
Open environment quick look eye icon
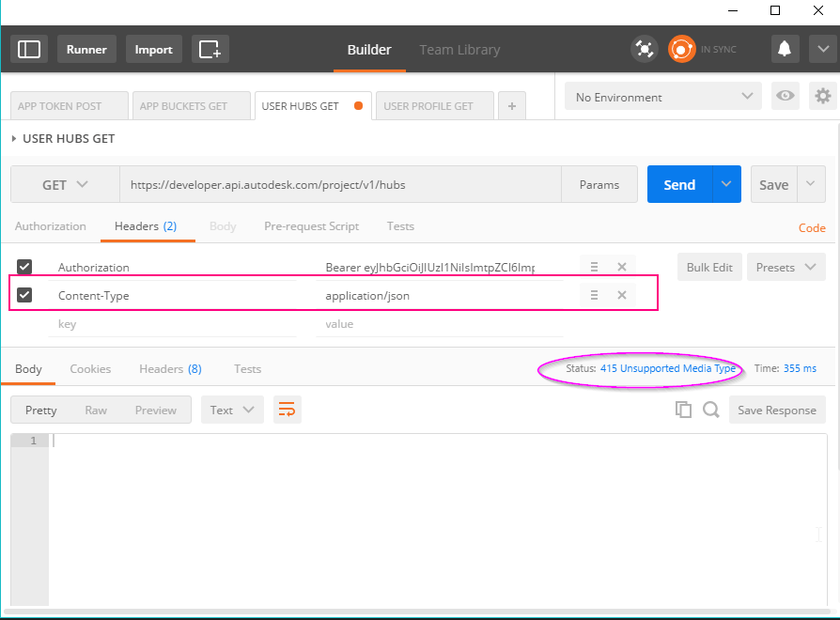(x=786, y=96)
